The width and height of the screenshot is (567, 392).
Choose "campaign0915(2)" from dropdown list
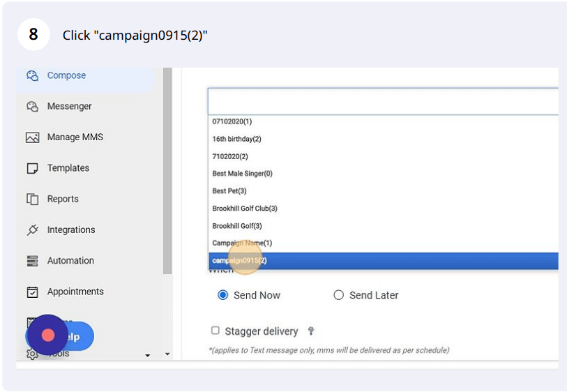click(x=239, y=261)
